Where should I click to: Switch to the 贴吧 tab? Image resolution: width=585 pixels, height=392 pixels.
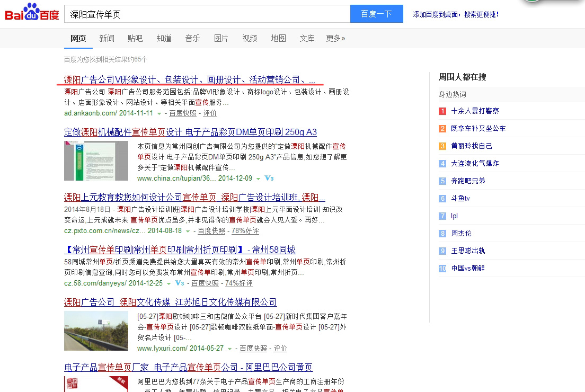135,39
